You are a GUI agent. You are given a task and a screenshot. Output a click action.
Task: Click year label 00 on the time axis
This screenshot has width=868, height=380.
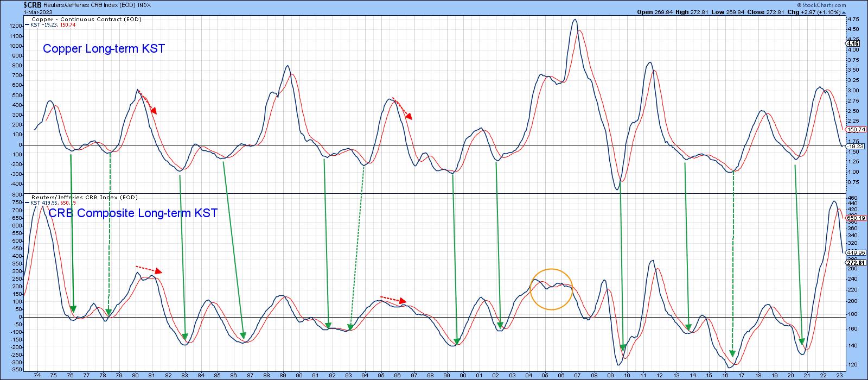pos(463,375)
